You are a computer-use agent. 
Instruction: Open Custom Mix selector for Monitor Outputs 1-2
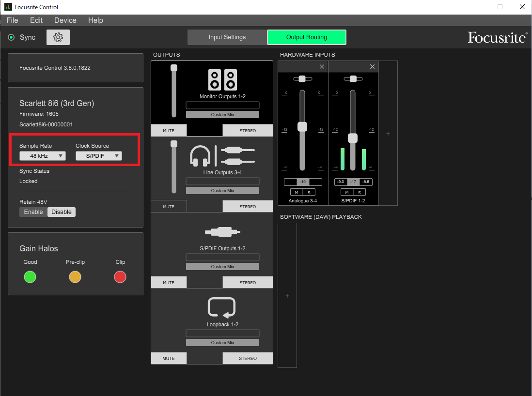coord(222,115)
